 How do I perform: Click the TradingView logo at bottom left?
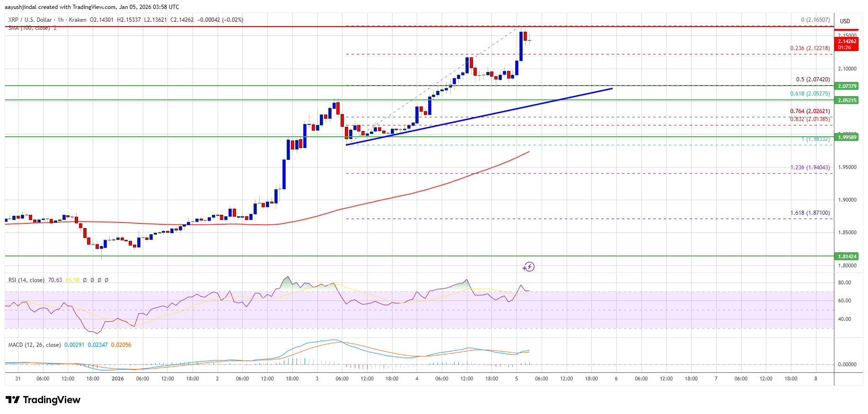[x=43, y=400]
